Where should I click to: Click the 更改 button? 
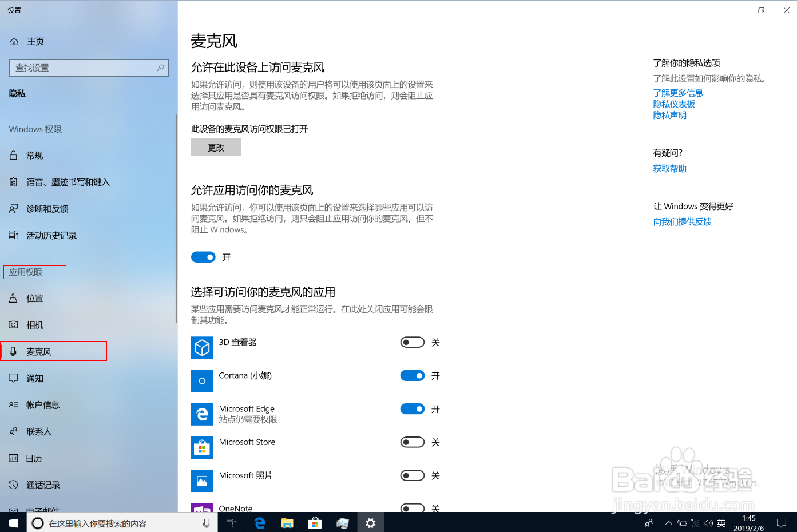pos(216,147)
